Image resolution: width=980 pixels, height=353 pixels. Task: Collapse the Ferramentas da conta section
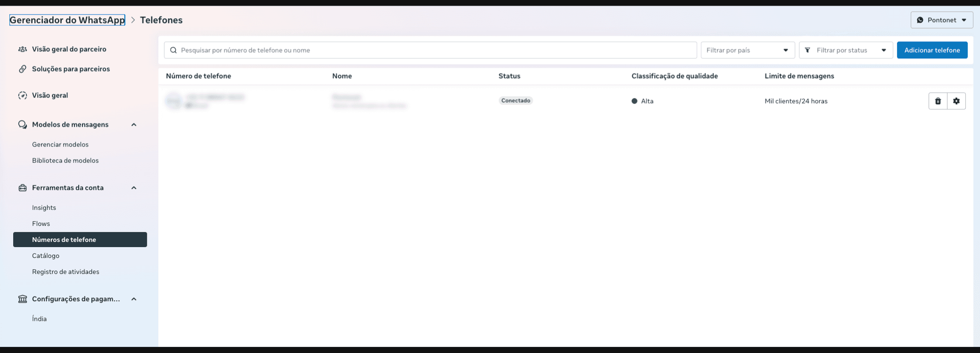pos(134,188)
